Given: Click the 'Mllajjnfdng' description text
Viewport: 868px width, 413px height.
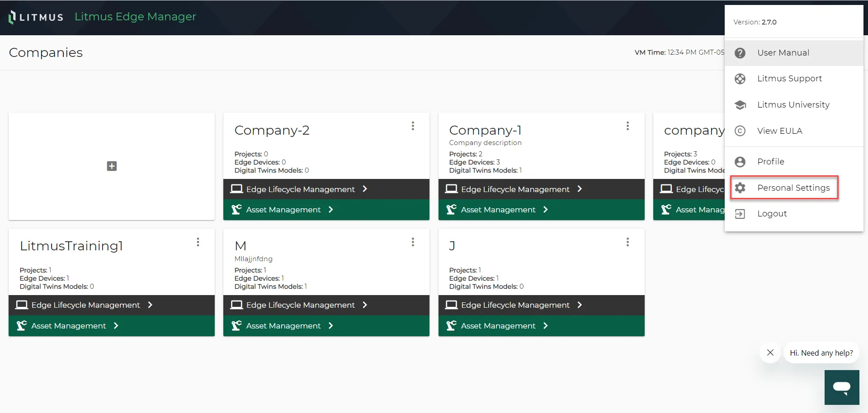Looking at the screenshot, I should click(253, 259).
